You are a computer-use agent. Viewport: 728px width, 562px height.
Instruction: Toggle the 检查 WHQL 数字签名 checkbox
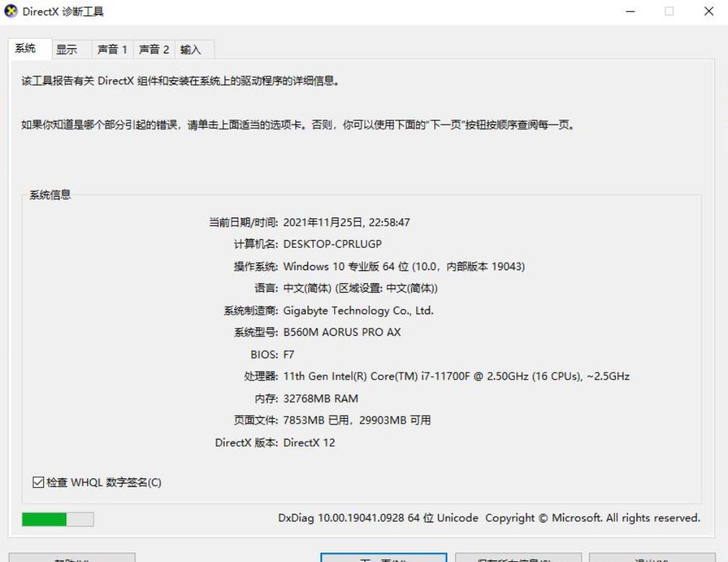pyautogui.click(x=97, y=482)
